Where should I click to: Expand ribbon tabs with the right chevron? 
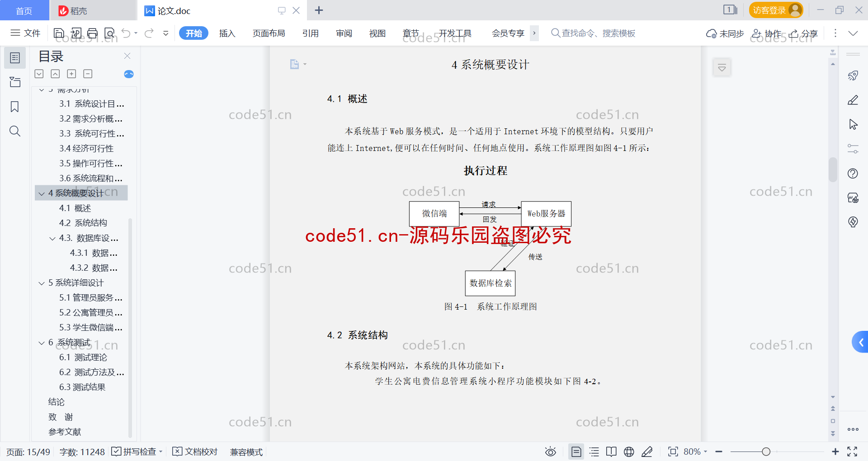[534, 33]
